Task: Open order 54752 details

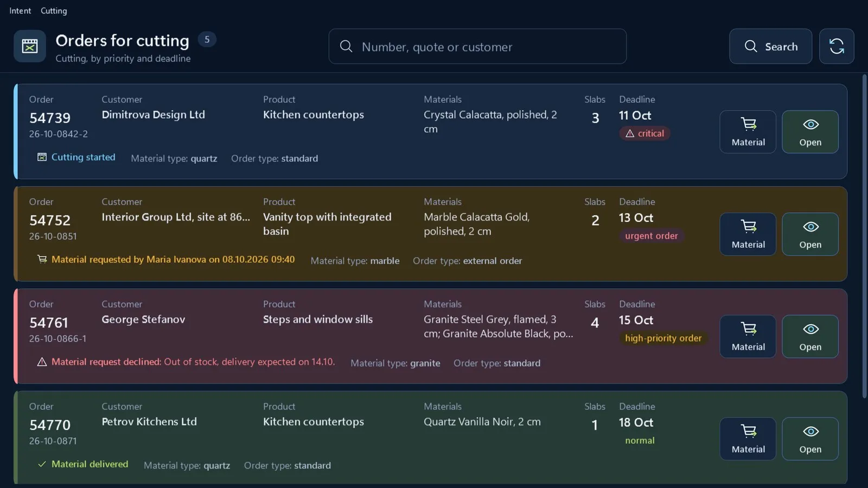Action: (810, 234)
